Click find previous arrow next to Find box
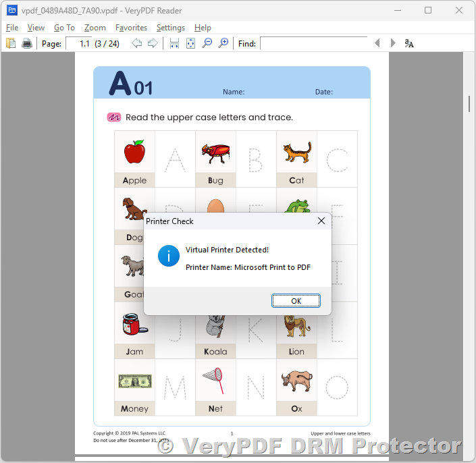The height and width of the screenshot is (463, 476). [377, 43]
